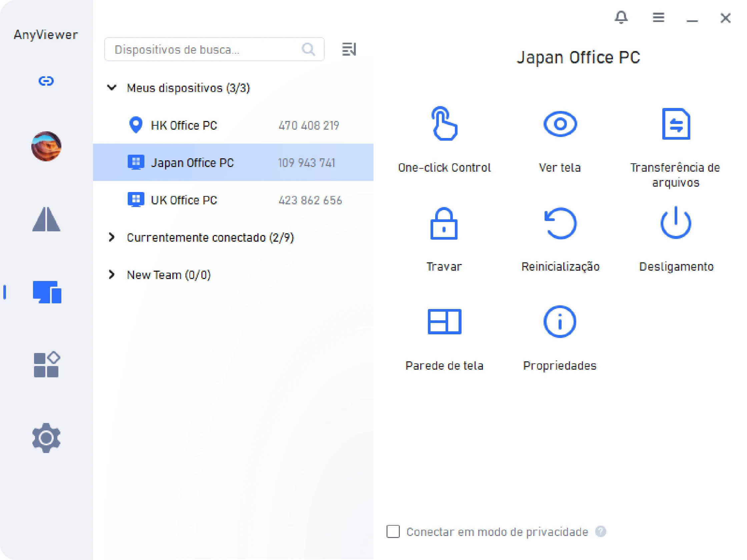Click the Desligamento power icon

(676, 223)
